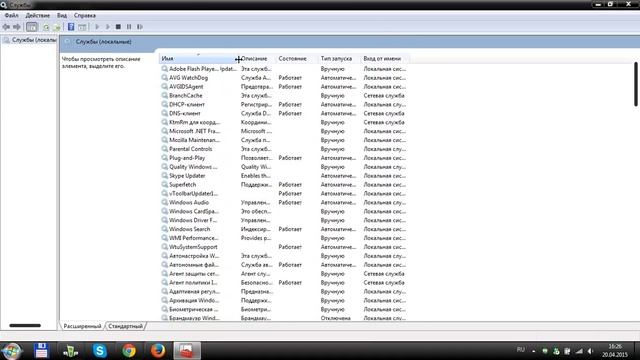This screenshot has width=640, height=360.
Task: Click the red toolbox taskbar button
Action: [187, 351]
